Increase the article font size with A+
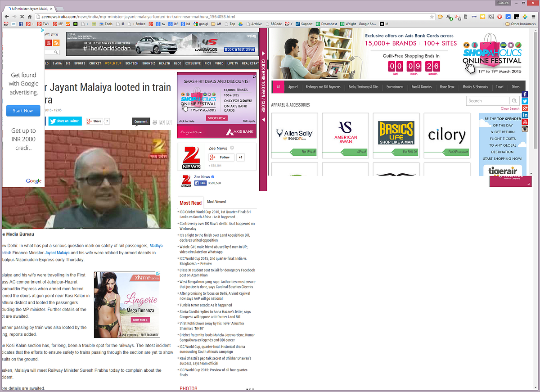The width and height of the screenshot is (540, 392). [x=162, y=122]
